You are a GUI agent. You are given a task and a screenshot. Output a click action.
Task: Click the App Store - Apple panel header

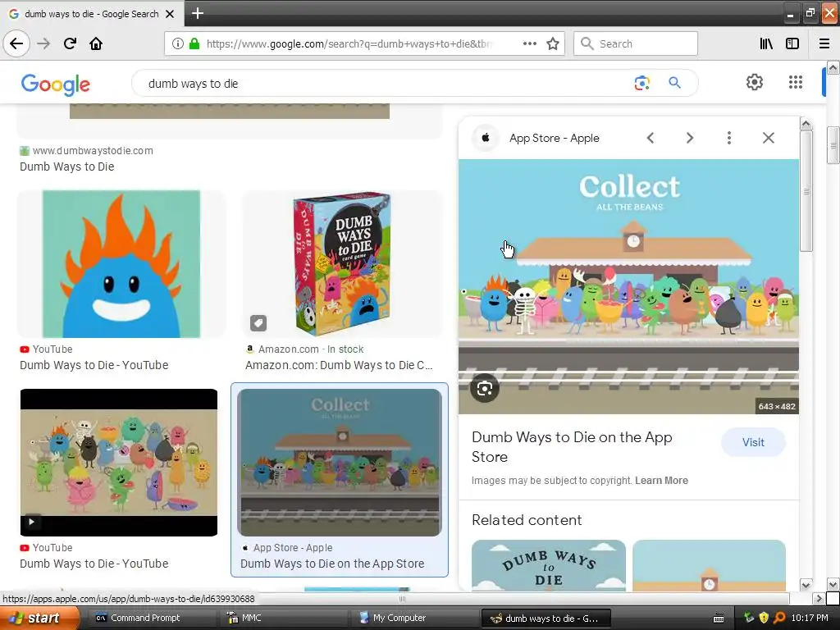554,138
